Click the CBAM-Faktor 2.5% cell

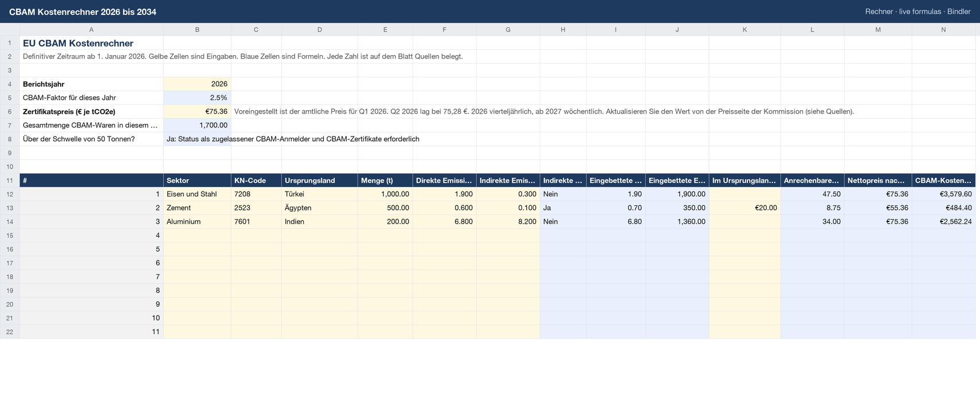197,98
